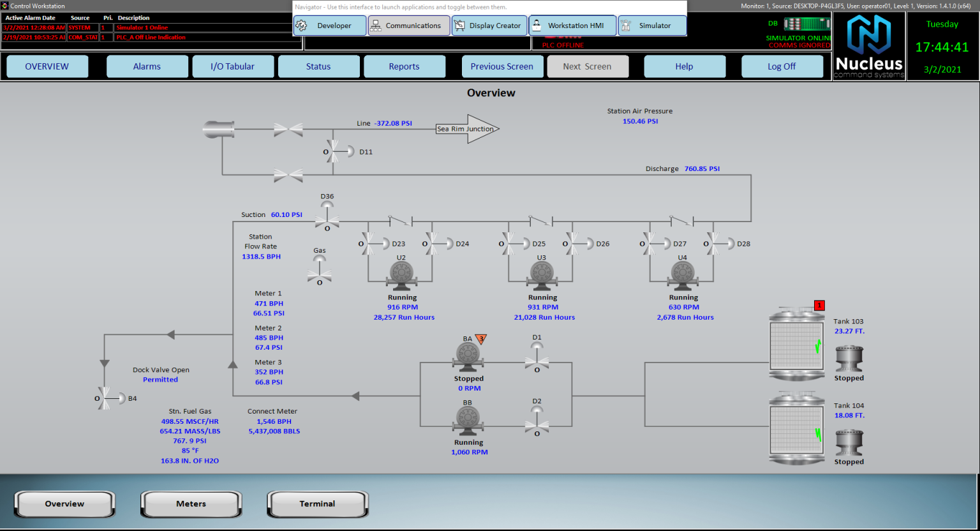
Task: Select the Tank 103 vessel graphic
Action: 796,345
